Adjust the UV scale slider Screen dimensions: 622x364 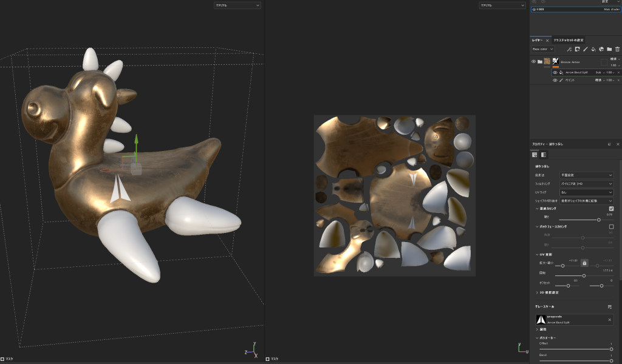(x=562, y=266)
